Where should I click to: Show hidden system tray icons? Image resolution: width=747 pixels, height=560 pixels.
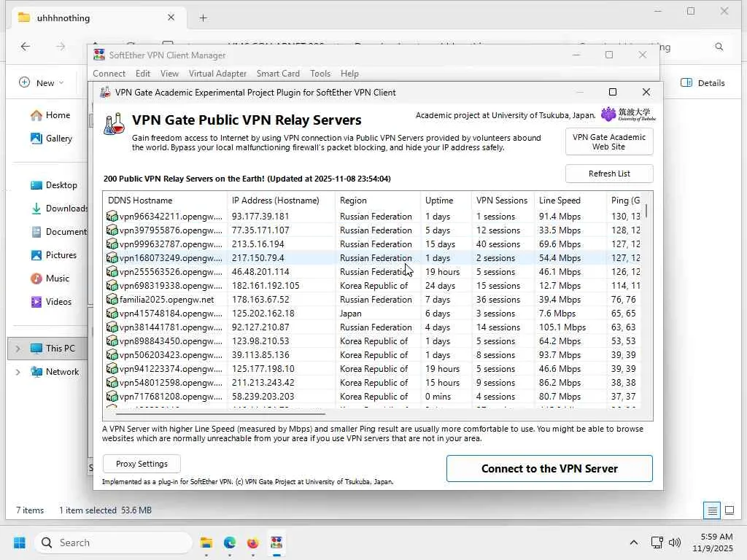point(634,542)
